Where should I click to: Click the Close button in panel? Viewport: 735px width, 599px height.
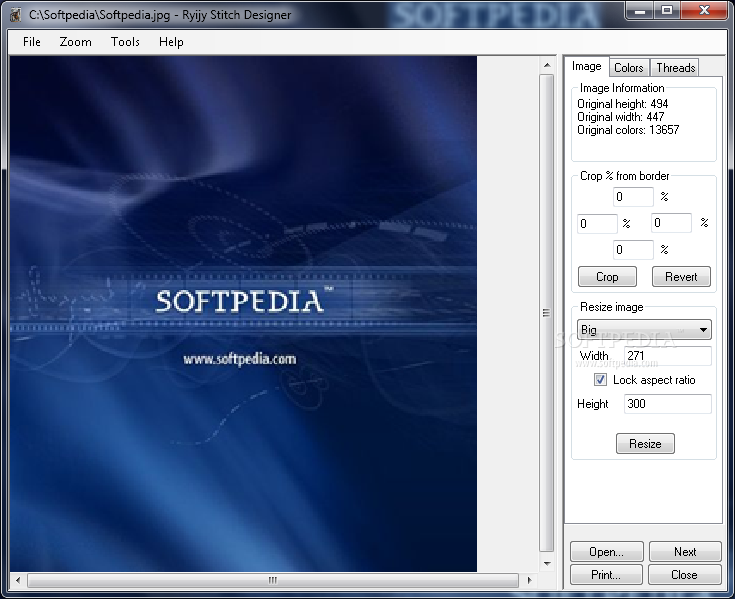coord(684,575)
